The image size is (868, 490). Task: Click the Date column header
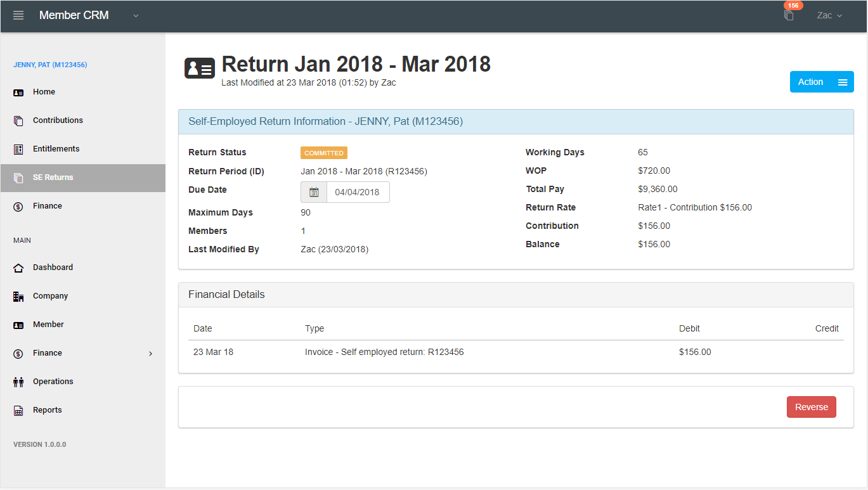[203, 328]
